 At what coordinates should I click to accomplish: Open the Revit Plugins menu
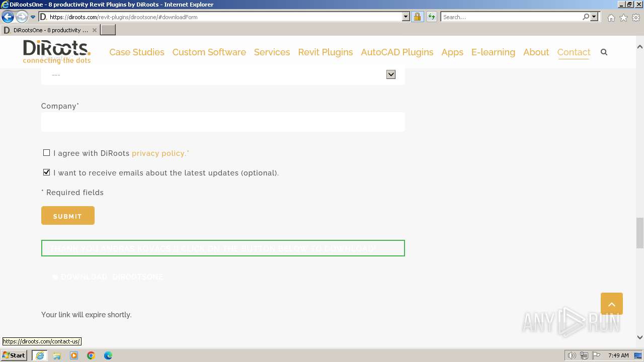pyautogui.click(x=326, y=52)
